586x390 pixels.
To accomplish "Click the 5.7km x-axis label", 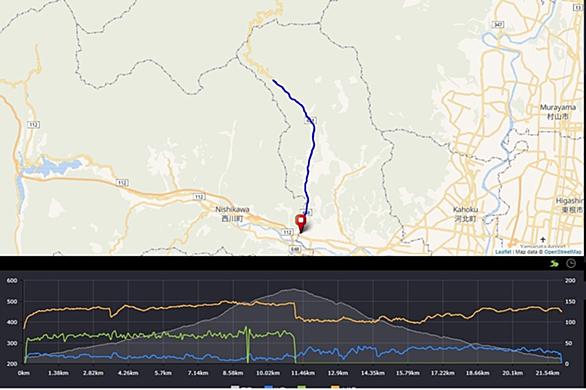I will [x=163, y=373].
